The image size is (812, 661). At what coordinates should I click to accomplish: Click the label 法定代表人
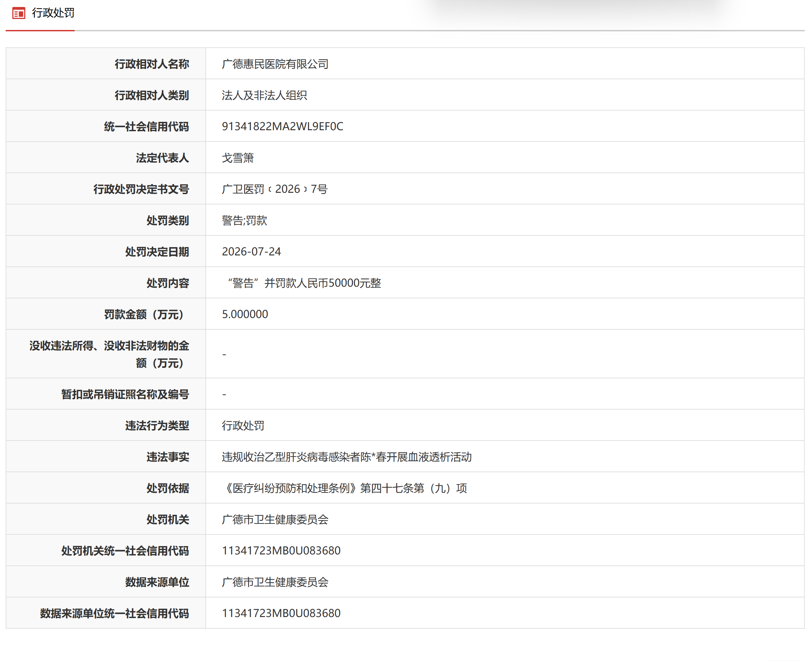[x=162, y=158]
